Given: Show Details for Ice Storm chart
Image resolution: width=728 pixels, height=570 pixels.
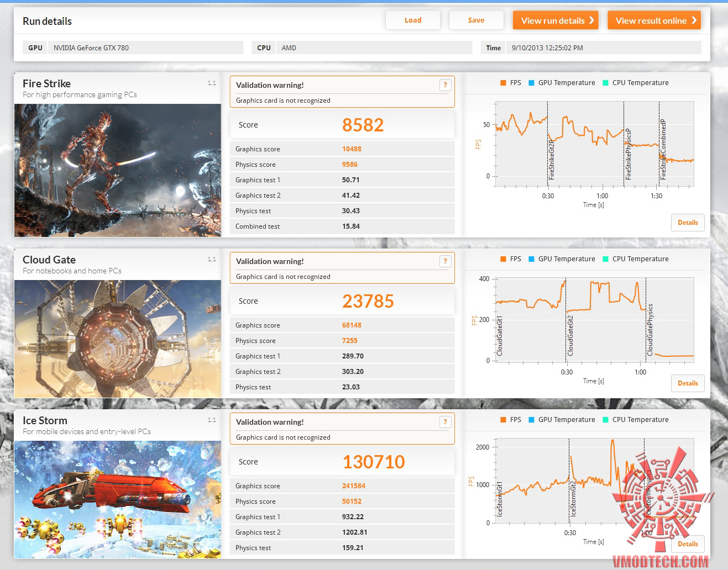Looking at the screenshot, I should click(x=688, y=544).
